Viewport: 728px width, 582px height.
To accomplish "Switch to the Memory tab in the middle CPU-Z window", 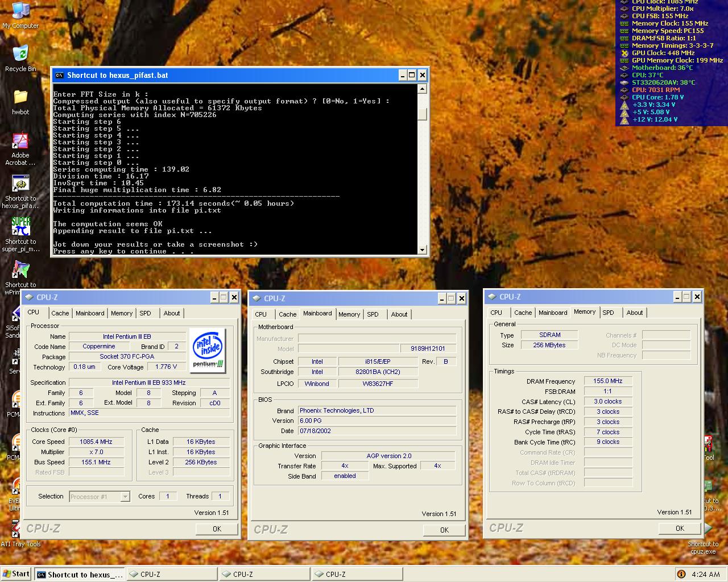I will click(x=349, y=314).
